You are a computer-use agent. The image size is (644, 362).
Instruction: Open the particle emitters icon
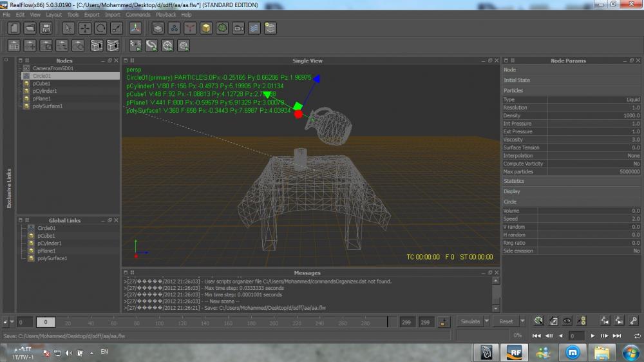pyautogui.click(x=174, y=28)
